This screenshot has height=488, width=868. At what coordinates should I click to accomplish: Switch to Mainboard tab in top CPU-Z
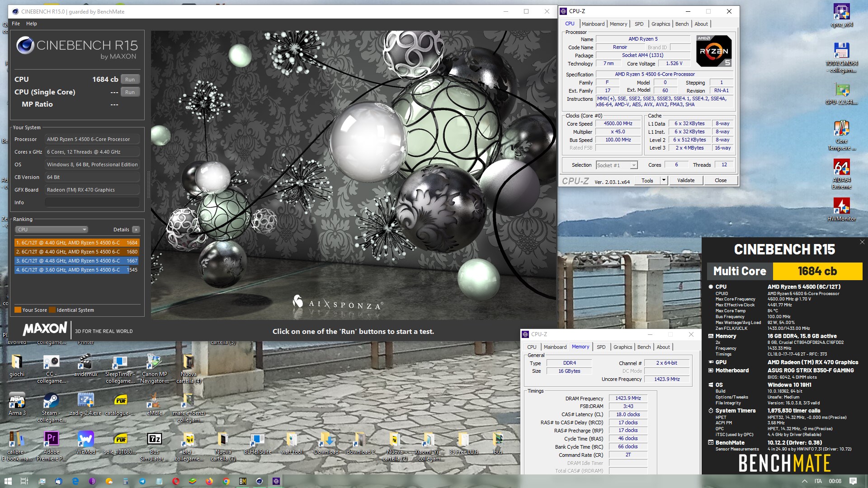[593, 24]
